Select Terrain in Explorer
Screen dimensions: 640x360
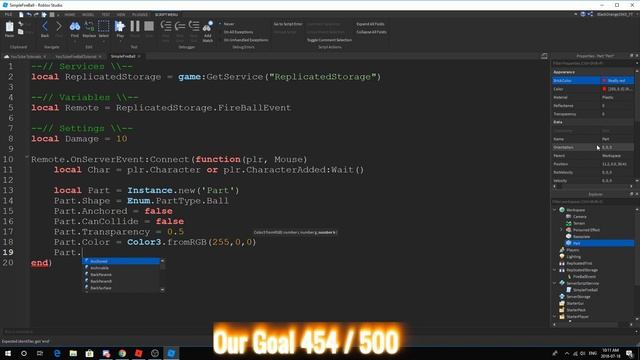tap(579, 223)
